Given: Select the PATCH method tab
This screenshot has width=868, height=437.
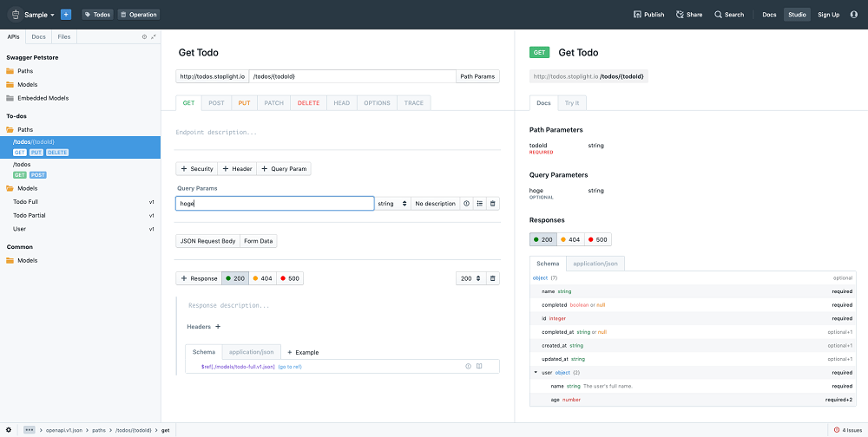Looking at the screenshot, I should coord(274,103).
